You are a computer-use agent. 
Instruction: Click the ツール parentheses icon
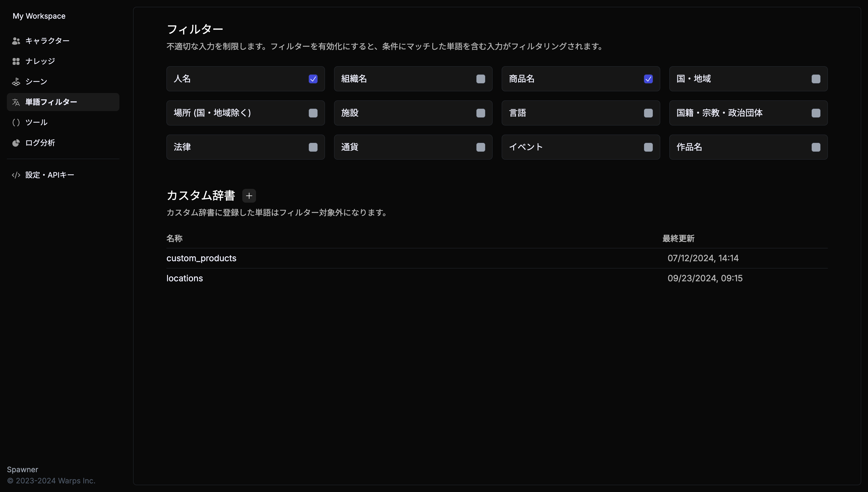[16, 122]
